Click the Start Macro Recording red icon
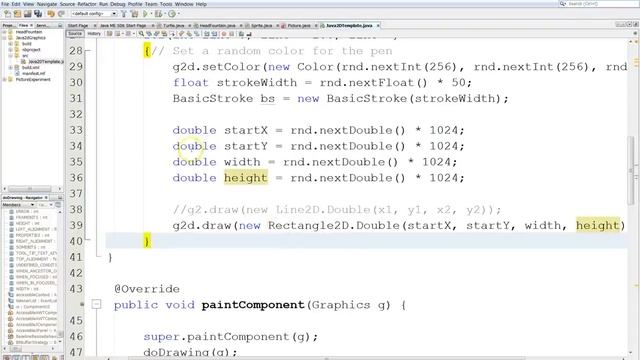The image size is (640, 360). [224, 34]
